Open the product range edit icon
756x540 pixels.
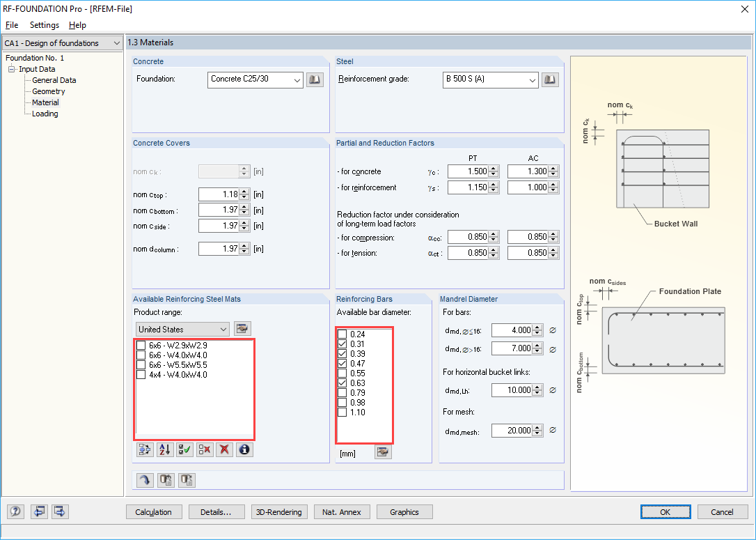(x=242, y=328)
